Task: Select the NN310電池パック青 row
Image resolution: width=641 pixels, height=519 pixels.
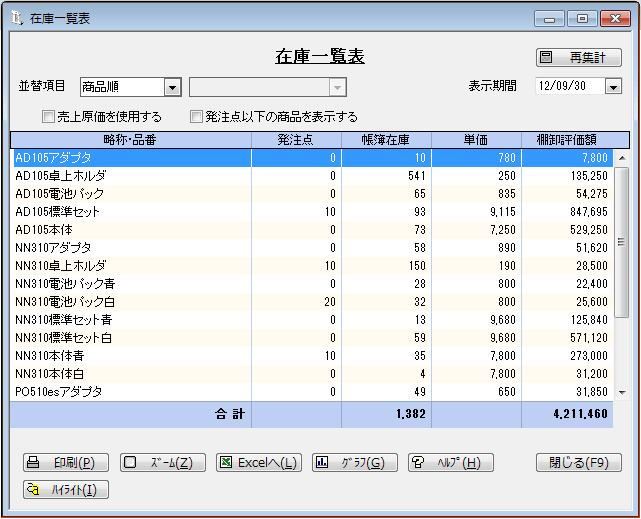Action: [313, 284]
